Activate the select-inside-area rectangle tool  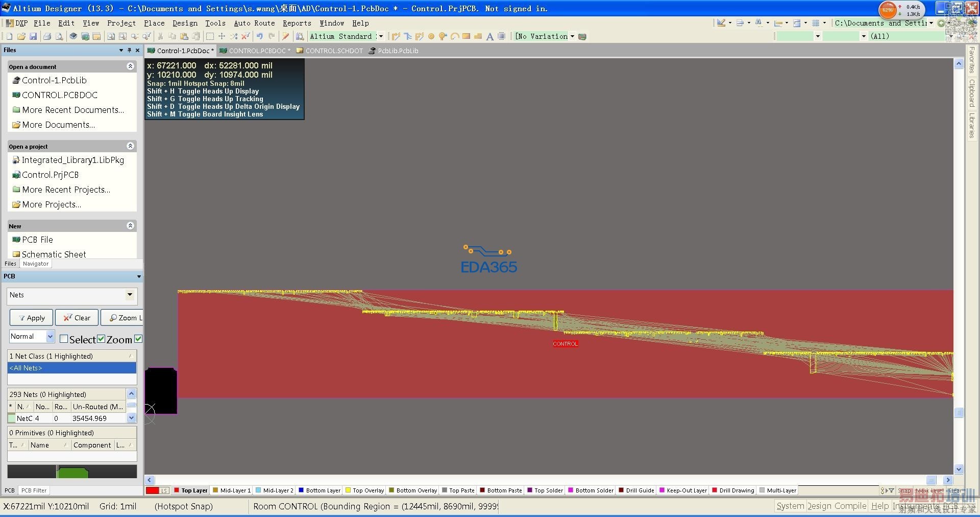click(x=210, y=36)
